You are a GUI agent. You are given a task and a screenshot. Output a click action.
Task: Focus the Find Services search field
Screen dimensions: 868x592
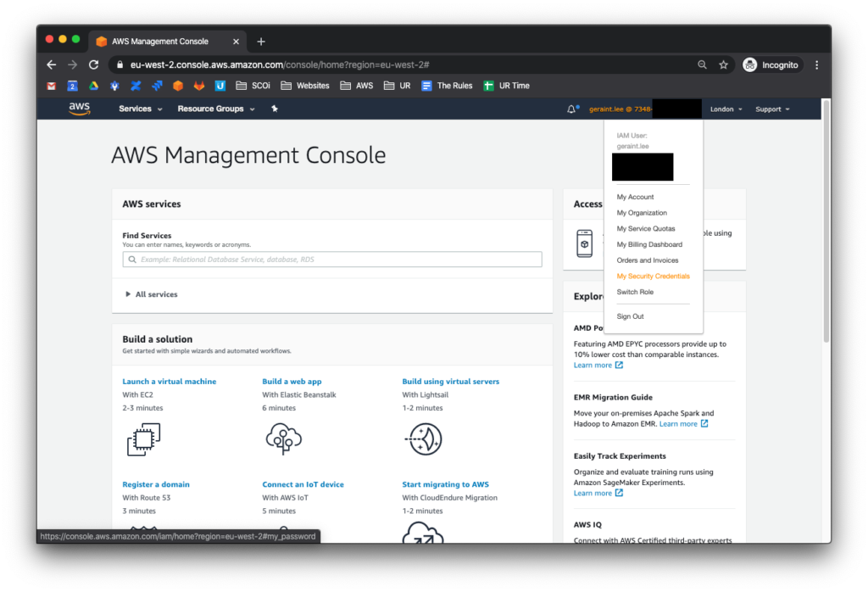[x=332, y=260]
